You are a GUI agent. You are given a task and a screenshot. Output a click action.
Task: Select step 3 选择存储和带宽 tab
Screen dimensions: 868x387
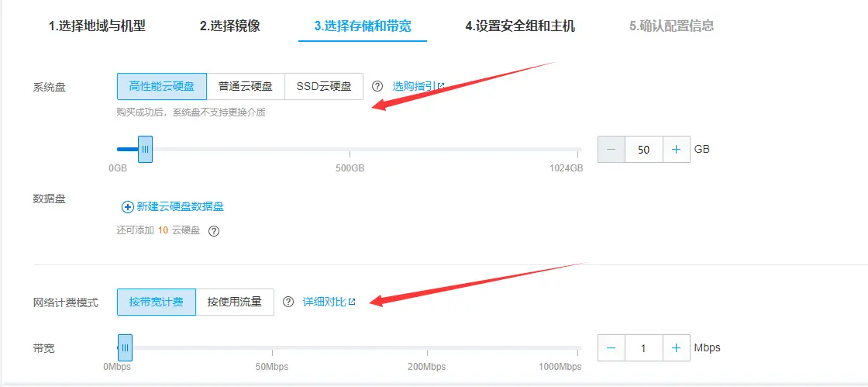pyautogui.click(x=363, y=26)
